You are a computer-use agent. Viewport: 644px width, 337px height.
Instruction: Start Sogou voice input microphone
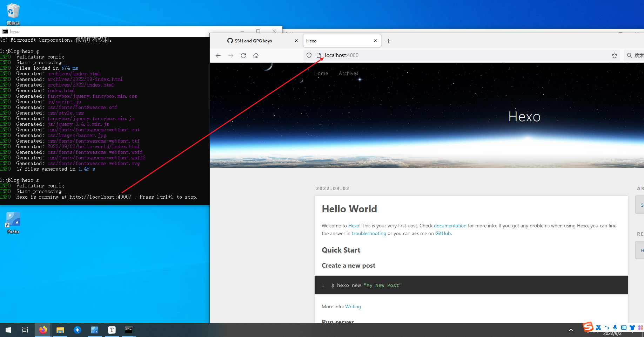pos(615,328)
